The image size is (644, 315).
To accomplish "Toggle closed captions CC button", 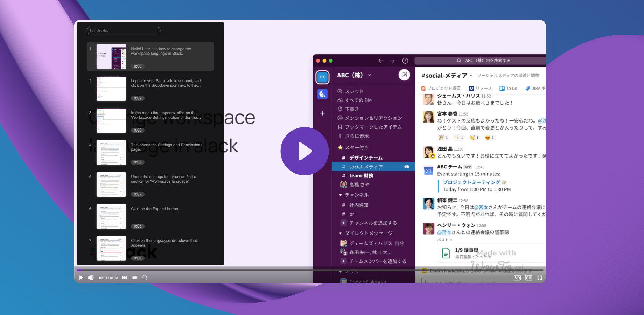I will point(528,278).
